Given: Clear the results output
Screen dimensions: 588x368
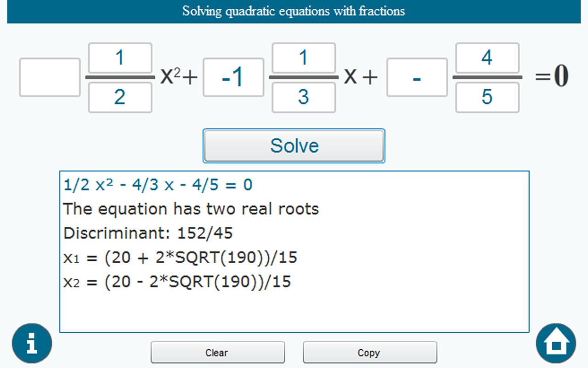Looking at the screenshot, I should (x=217, y=353).
